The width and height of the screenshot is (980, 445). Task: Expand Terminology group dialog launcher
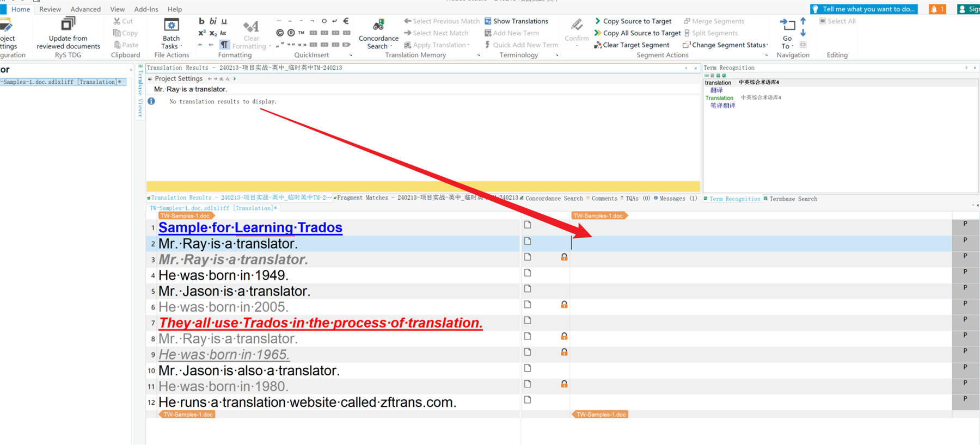pyautogui.click(x=557, y=55)
